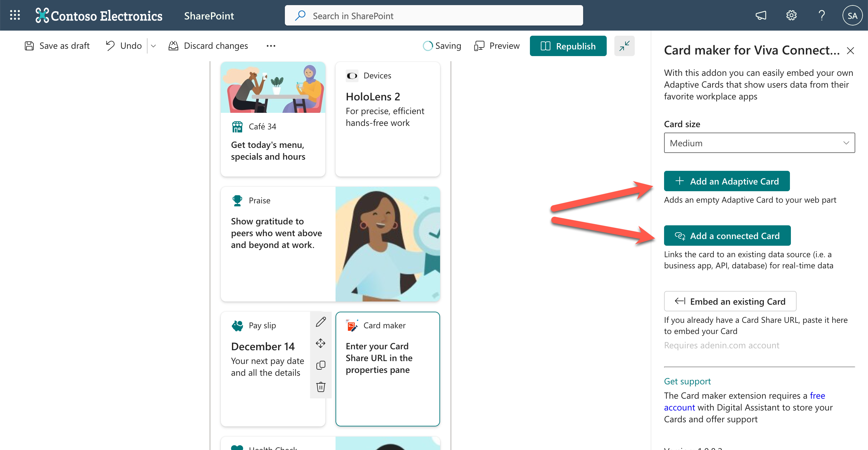Edit the Pay slip card with pencil
This screenshot has width=868, height=450.
[321, 322]
